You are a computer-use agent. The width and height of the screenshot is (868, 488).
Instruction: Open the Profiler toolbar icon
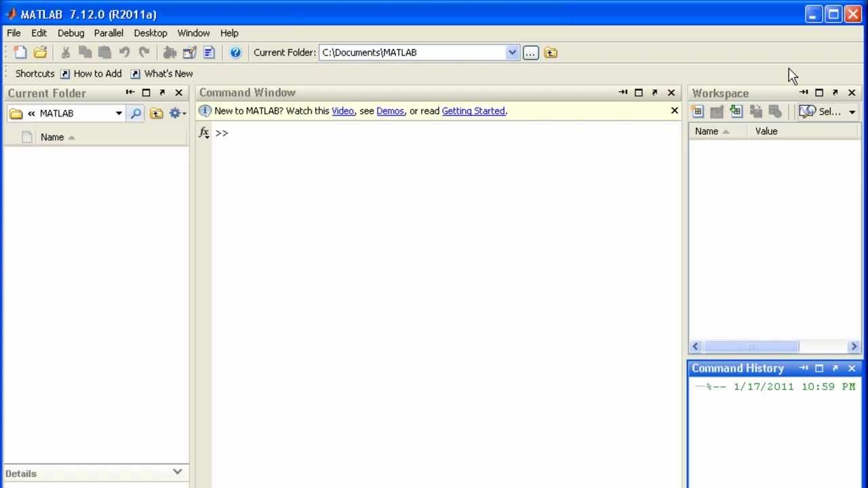pyautogui.click(x=209, y=52)
